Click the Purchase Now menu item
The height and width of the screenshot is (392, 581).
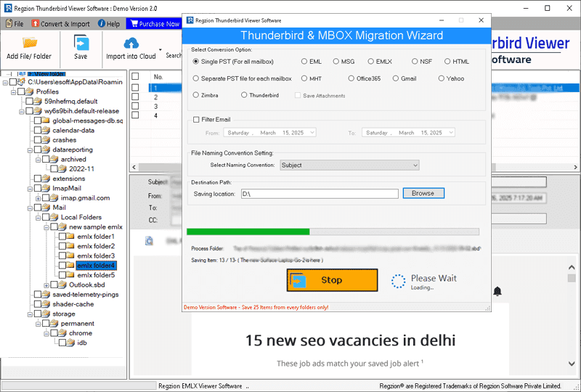tap(155, 24)
